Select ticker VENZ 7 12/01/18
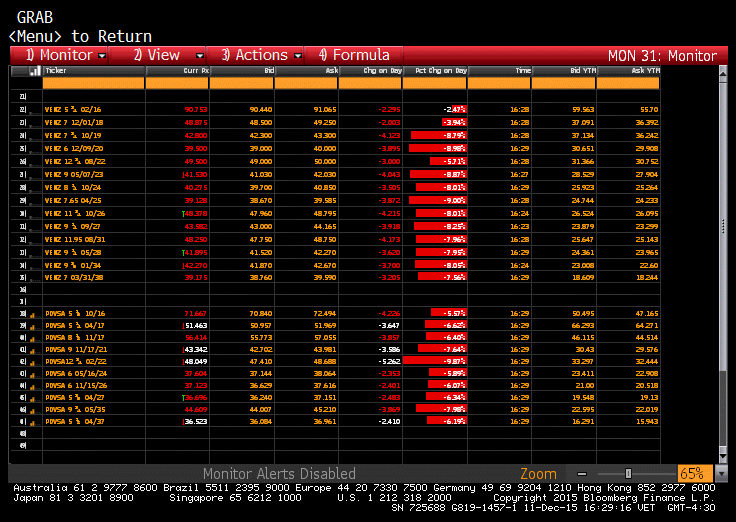The height and width of the screenshot is (522, 736). (74, 123)
